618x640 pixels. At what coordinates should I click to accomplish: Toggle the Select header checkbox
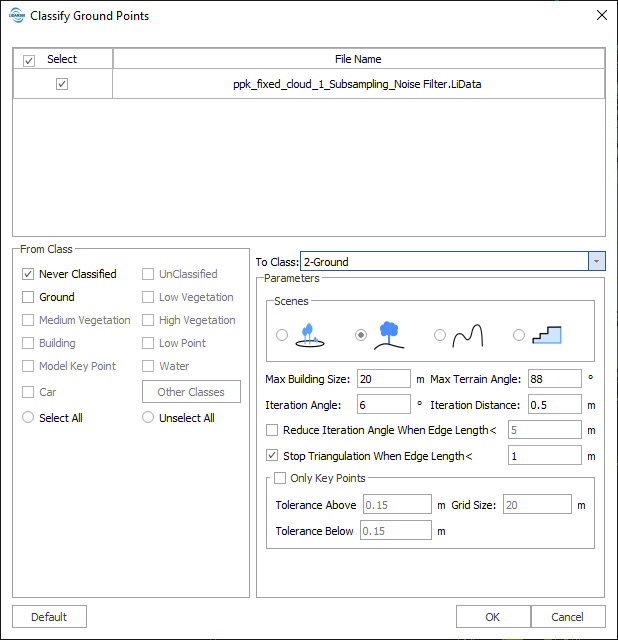pyautogui.click(x=29, y=60)
